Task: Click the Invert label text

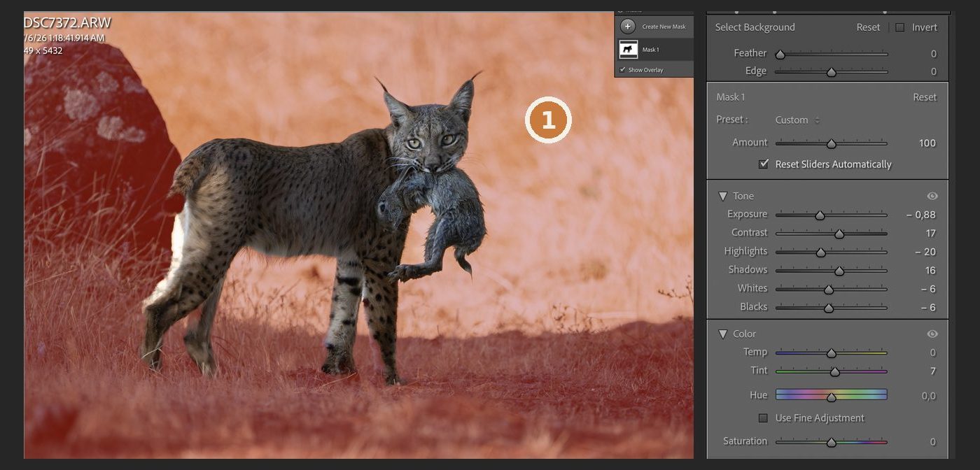Action: (x=925, y=27)
